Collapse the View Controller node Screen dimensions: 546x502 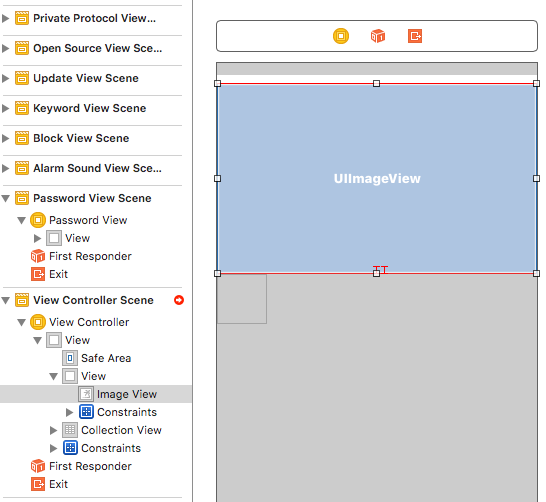22,322
